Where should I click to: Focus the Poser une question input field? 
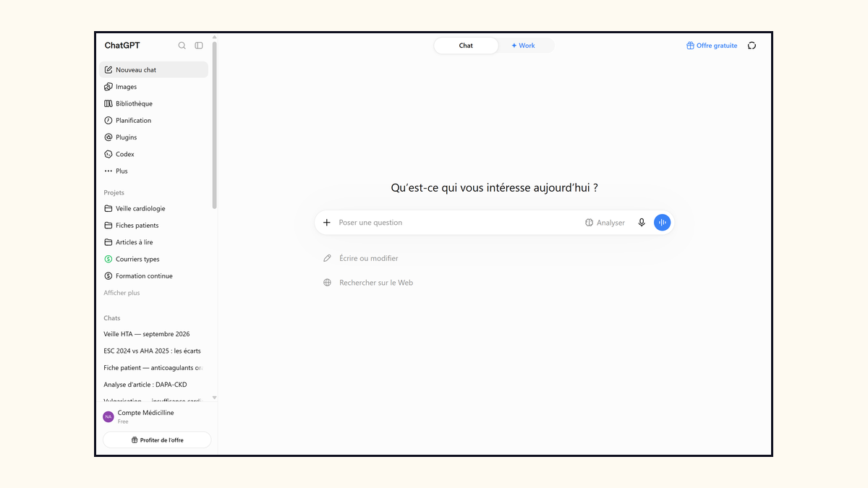(459, 223)
